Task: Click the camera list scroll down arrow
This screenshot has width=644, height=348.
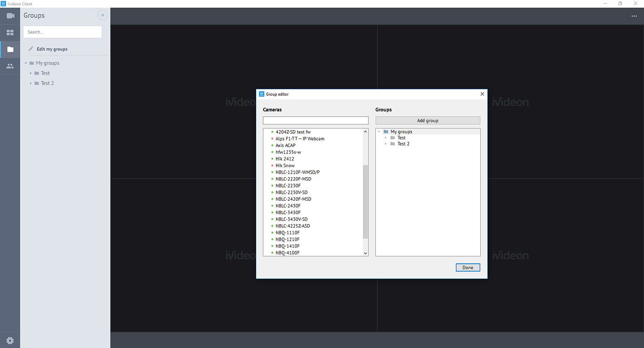Action: 366,253
